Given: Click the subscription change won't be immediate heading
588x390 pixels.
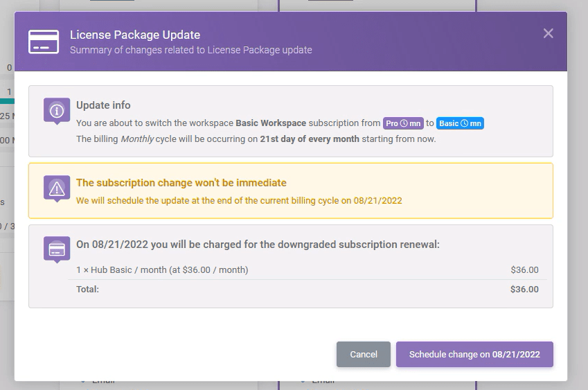Looking at the screenshot, I should tap(181, 183).
